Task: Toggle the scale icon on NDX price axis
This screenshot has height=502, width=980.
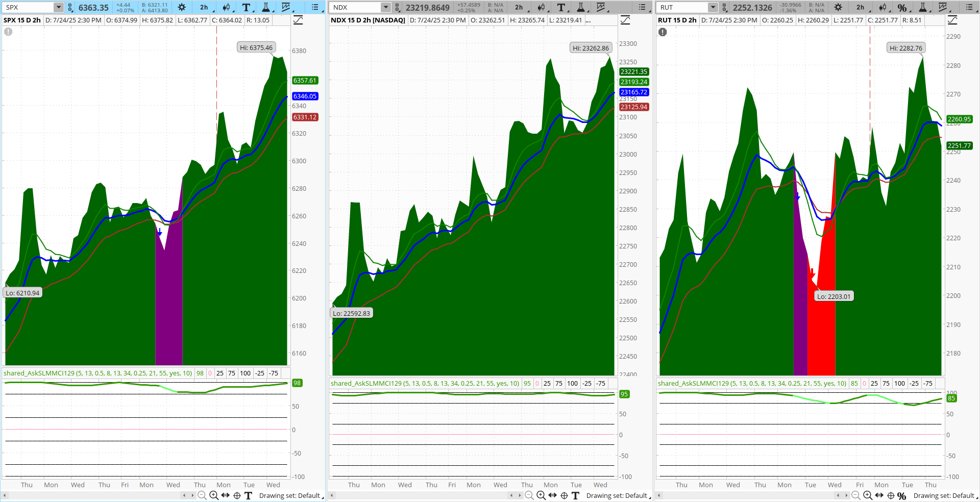Action: [x=625, y=20]
